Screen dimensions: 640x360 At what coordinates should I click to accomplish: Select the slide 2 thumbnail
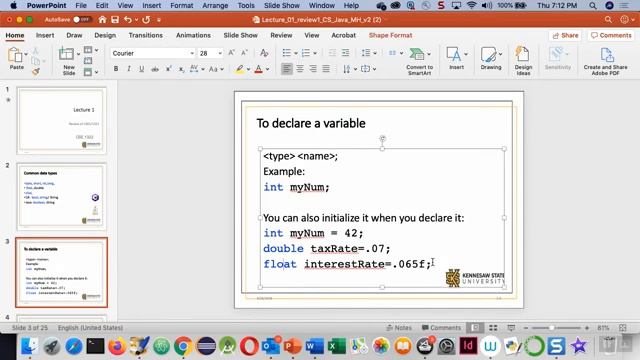tap(61, 197)
